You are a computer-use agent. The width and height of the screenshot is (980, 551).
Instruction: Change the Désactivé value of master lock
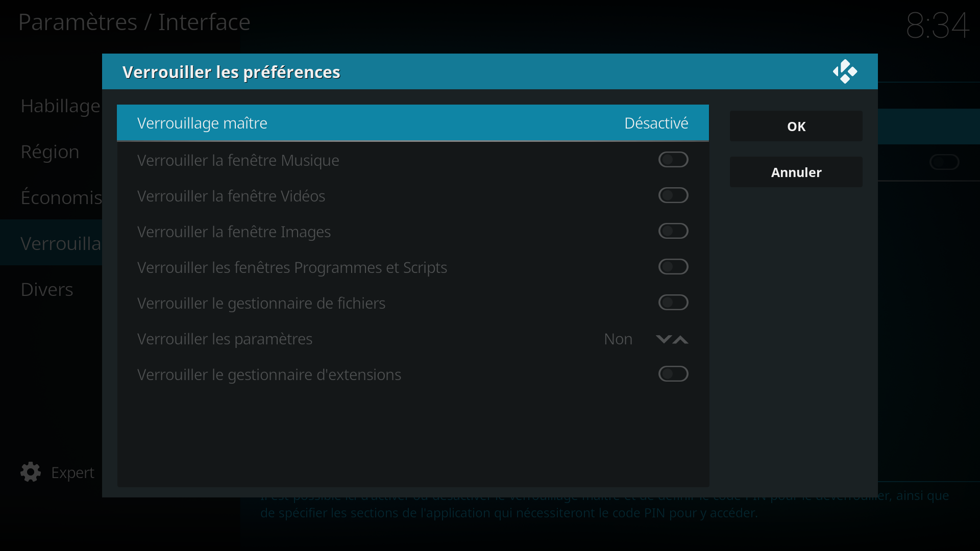[656, 123]
